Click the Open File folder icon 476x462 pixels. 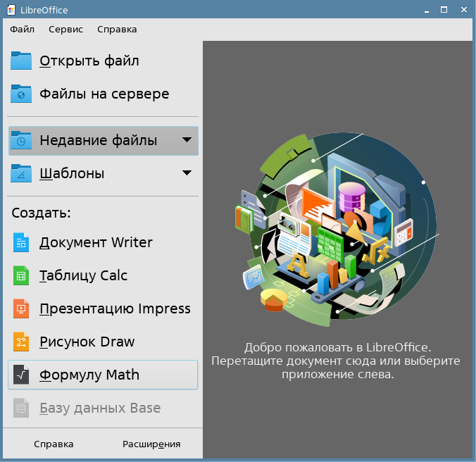(22, 61)
